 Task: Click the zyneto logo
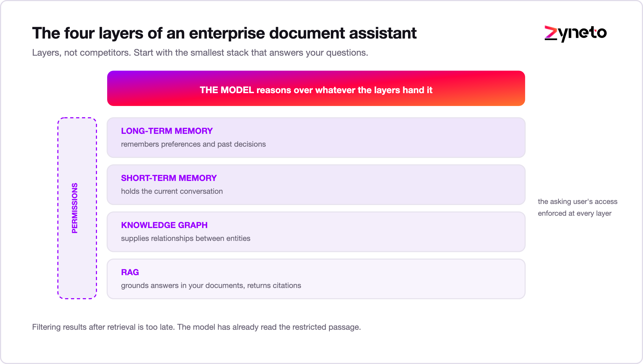pyautogui.click(x=575, y=33)
